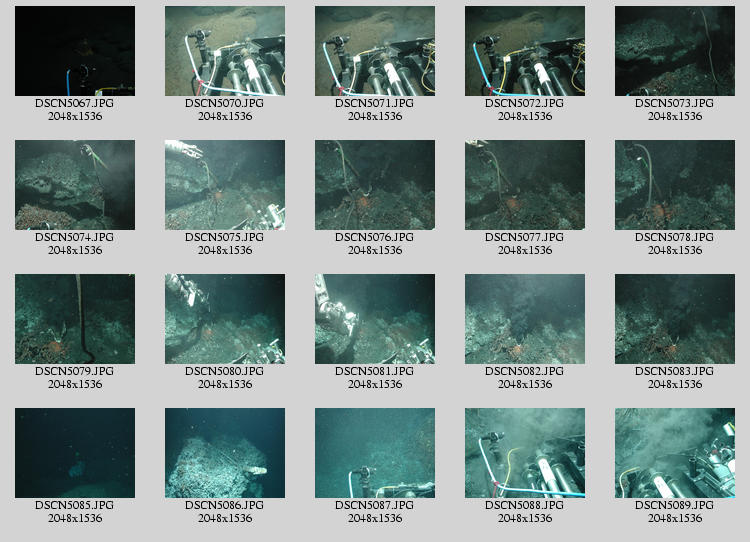Click the DSCN5074.JPG filename text
The image size is (750, 542).
(x=75, y=237)
